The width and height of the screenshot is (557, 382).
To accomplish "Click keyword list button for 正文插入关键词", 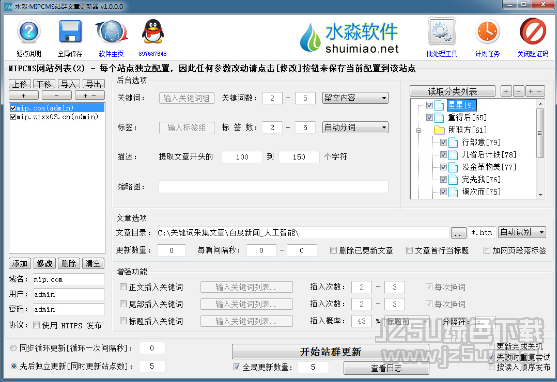I will [246, 287].
